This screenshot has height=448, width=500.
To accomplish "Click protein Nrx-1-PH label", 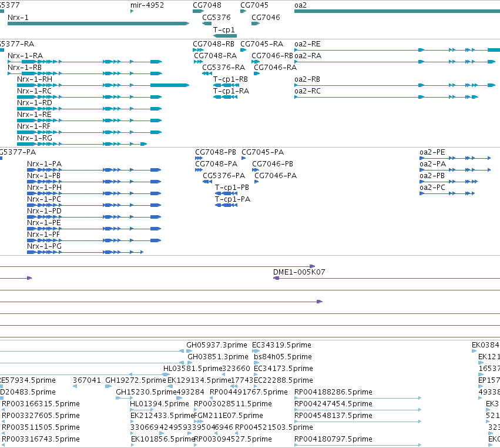I will (44, 188).
